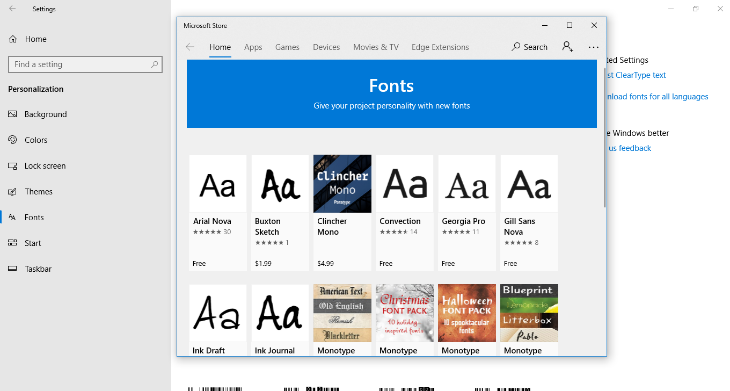Viewport: 730px width, 391px height.
Task: Click the $1.99 price of Buxton Sketch
Action: coord(263,263)
